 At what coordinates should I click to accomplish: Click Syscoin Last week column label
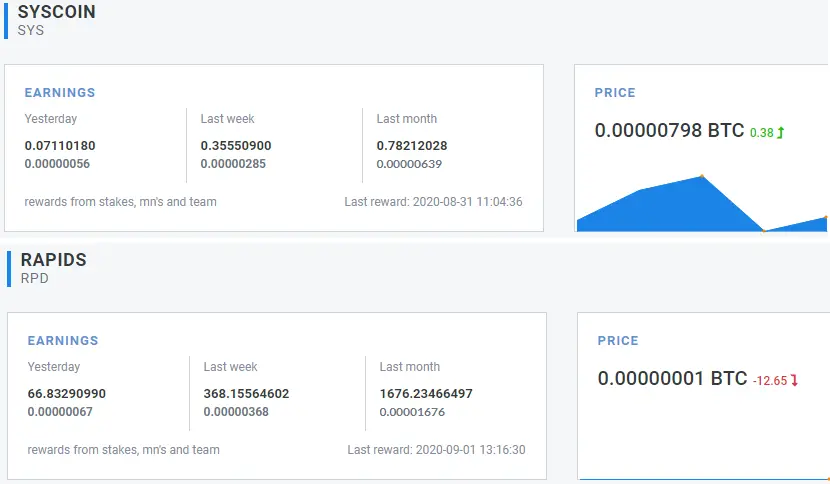pyautogui.click(x=228, y=119)
